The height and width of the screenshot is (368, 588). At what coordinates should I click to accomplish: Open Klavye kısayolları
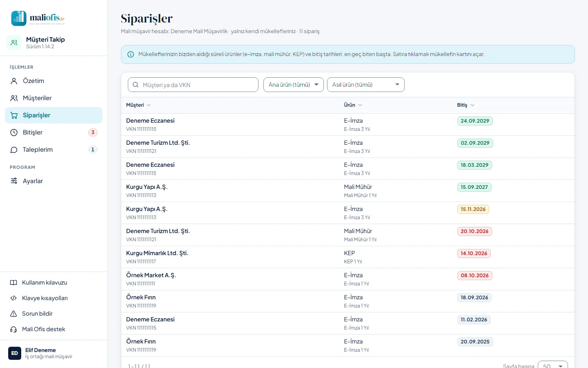[53, 298]
